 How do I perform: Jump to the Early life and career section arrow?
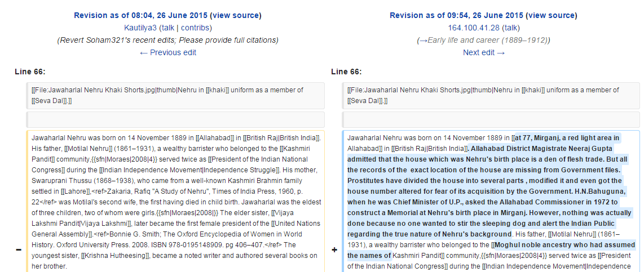click(x=422, y=40)
